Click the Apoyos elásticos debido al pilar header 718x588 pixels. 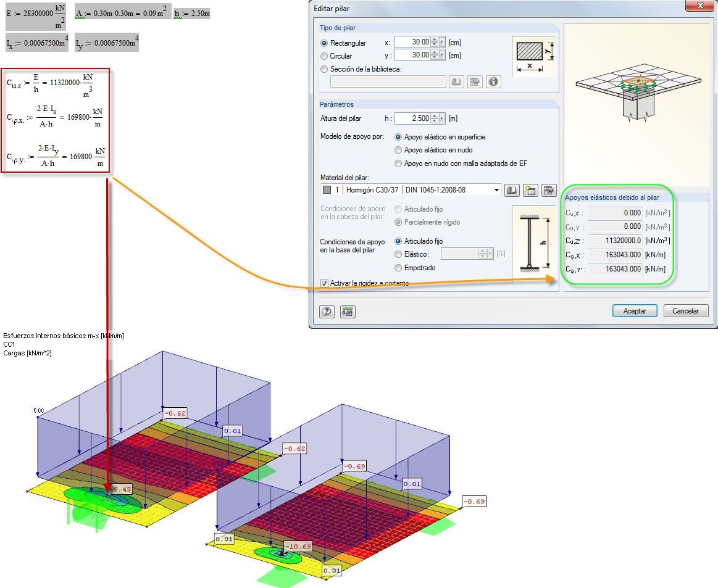click(x=612, y=197)
